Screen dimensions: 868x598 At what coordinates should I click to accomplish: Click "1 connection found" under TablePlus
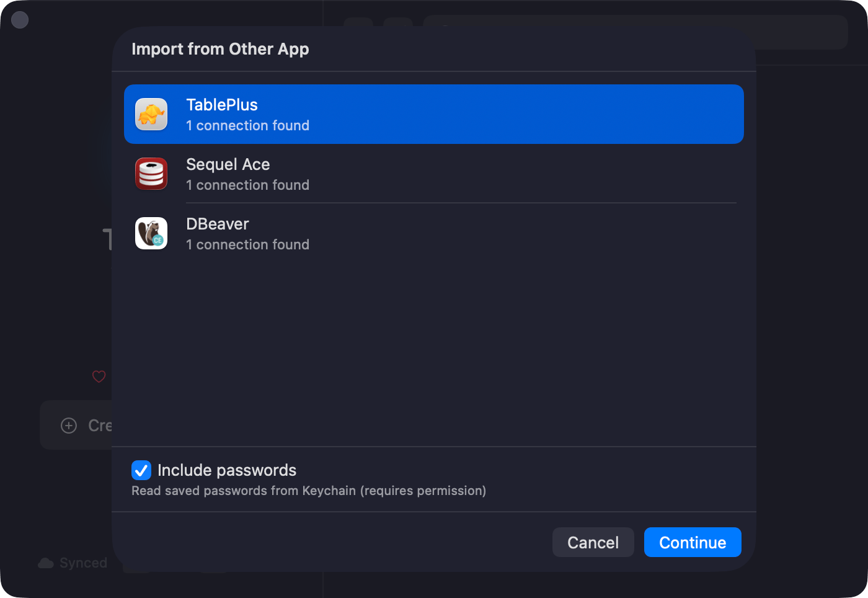248,125
